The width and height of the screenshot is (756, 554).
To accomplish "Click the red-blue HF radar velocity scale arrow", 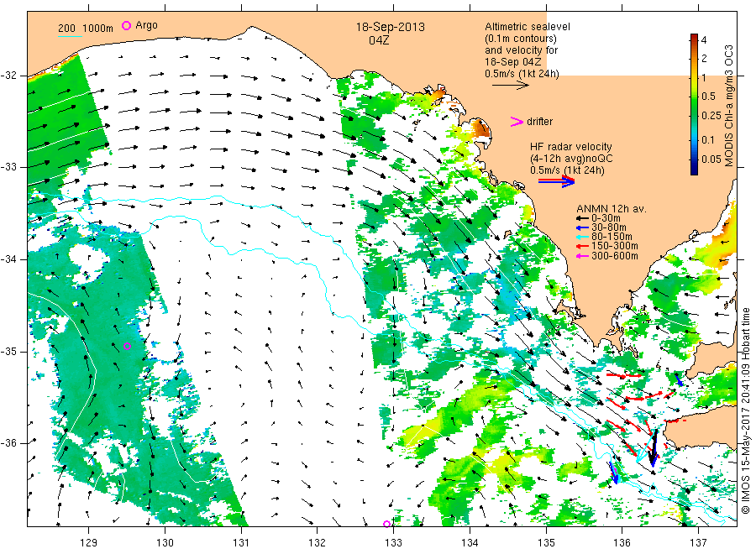I will coord(556,181).
